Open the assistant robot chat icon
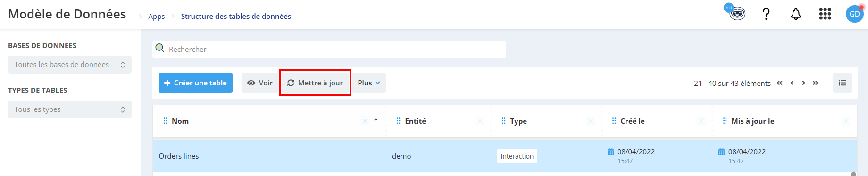The width and height of the screenshot is (868, 176). coord(737,13)
